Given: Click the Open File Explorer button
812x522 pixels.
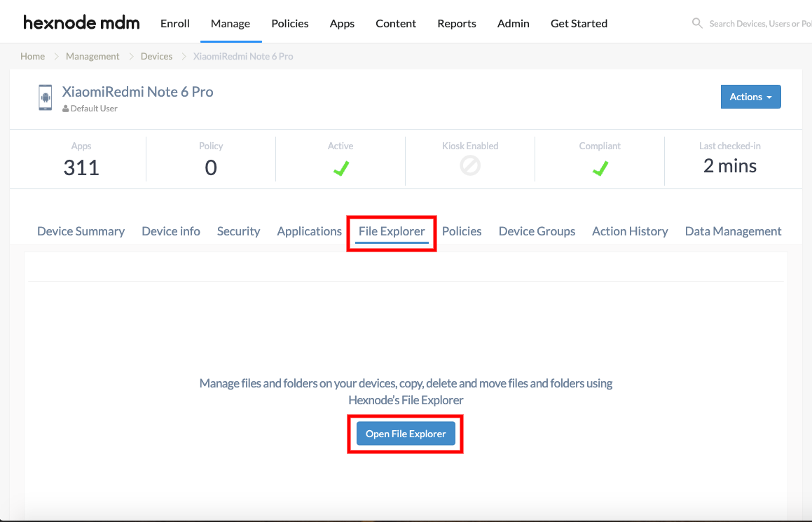Looking at the screenshot, I should pos(406,434).
